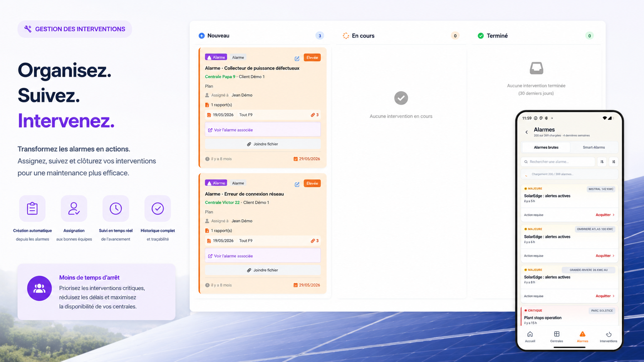Click Joindre fichier on the Collecteur card
Screen dimensions: 644x362
pos(263,144)
